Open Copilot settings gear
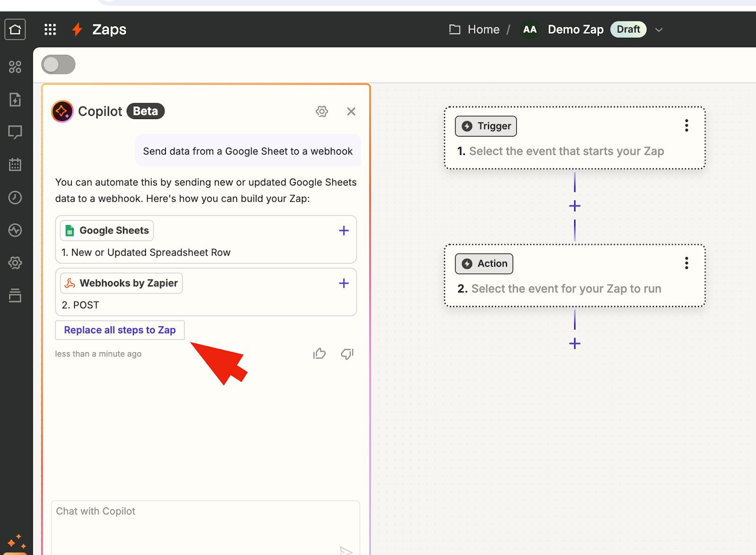 (322, 112)
